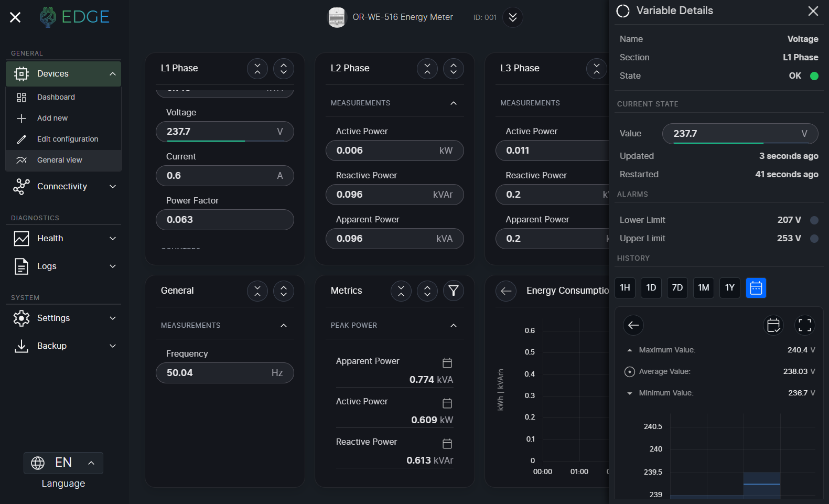Close the sidebar with the X icon
The width and height of the screenshot is (829, 504).
point(15,17)
